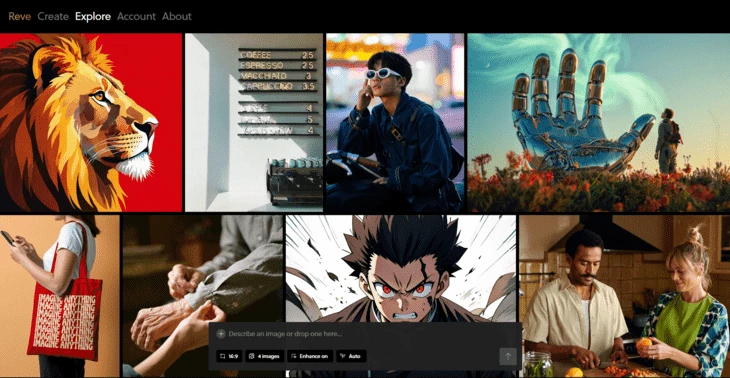
Task: Open the coffee menu board image
Action: click(x=254, y=122)
